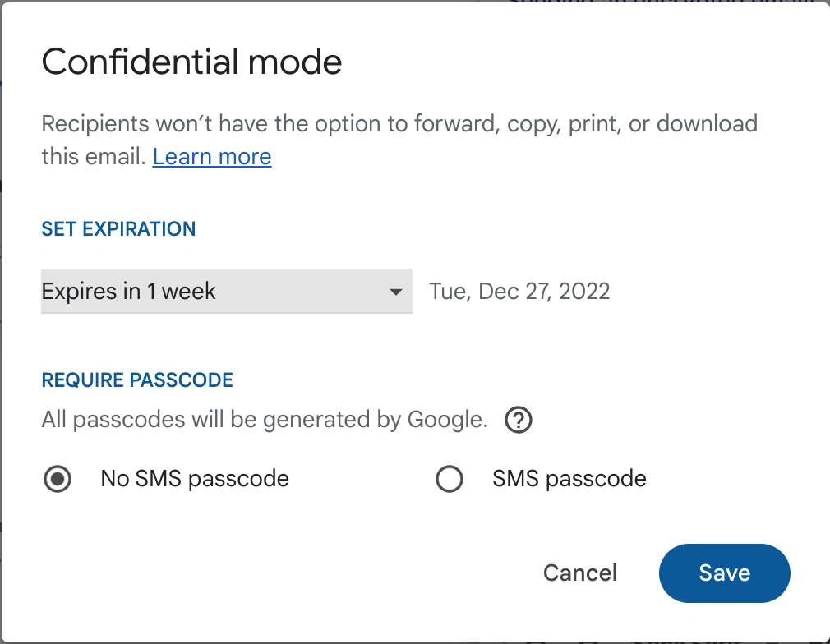830x644 pixels.
Task: Click the help question mark icon
Action: [519, 421]
